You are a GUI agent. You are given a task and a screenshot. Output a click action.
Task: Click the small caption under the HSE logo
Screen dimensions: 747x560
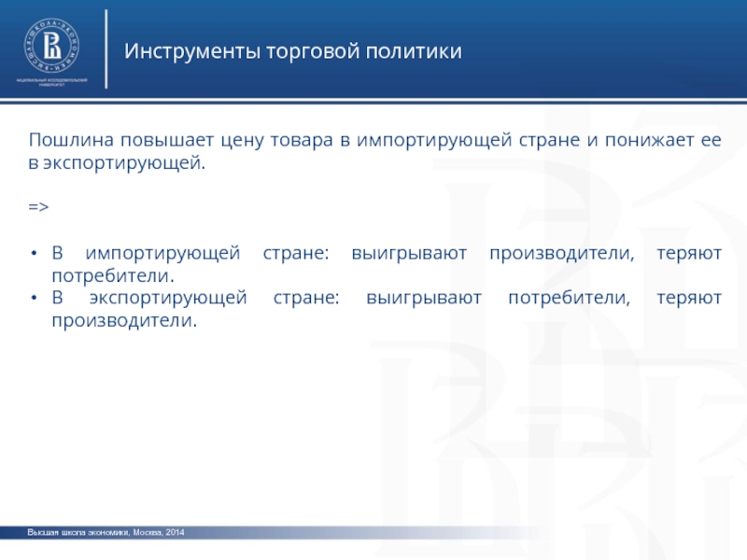point(52,82)
